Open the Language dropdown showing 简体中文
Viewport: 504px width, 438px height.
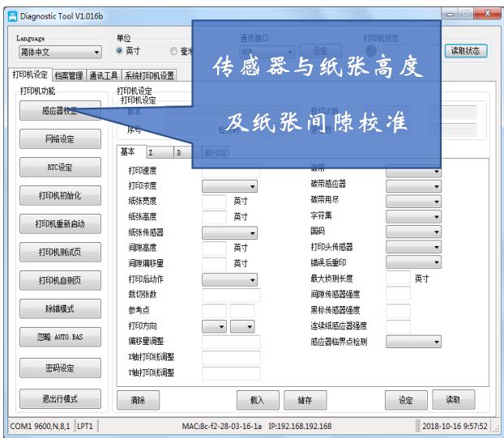pyautogui.click(x=60, y=52)
